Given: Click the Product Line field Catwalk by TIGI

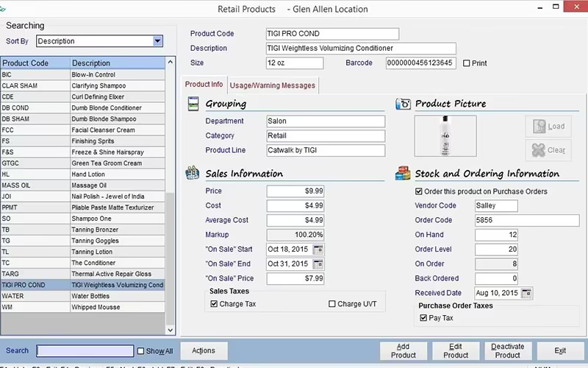Looking at the screenshot, I should click(x=326, y=151).
